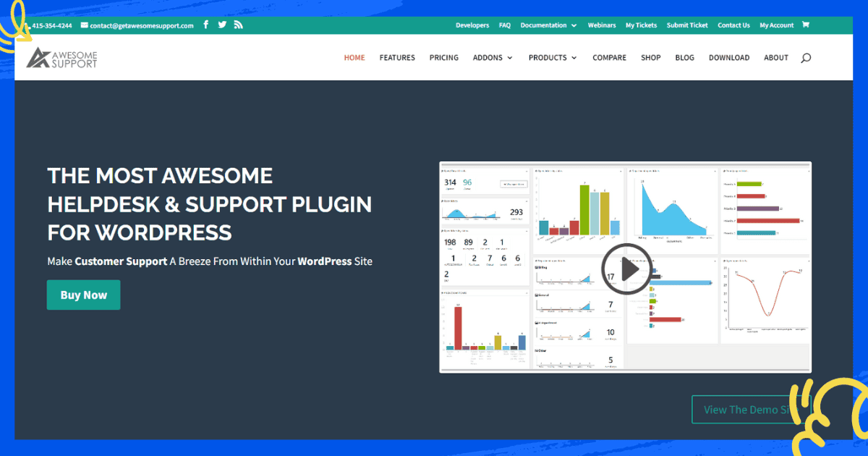The width and height of the screenshot is (868, 456).
Task: Select the Compare menu item
Action: point(609,58)
